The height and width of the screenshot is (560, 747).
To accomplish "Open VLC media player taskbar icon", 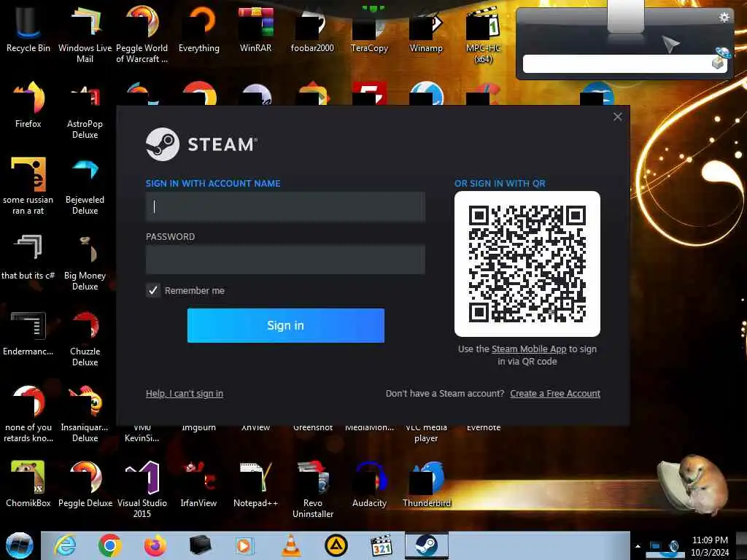I will click(x=291, y=545).
